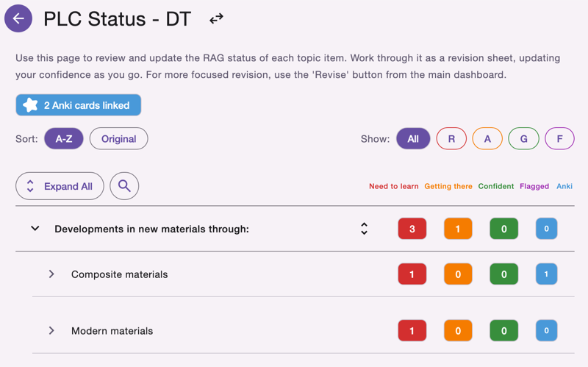This screenshot has width=588, height=367.
Task: Open the magnifying glass search button
Action: [x=124, y=186]
